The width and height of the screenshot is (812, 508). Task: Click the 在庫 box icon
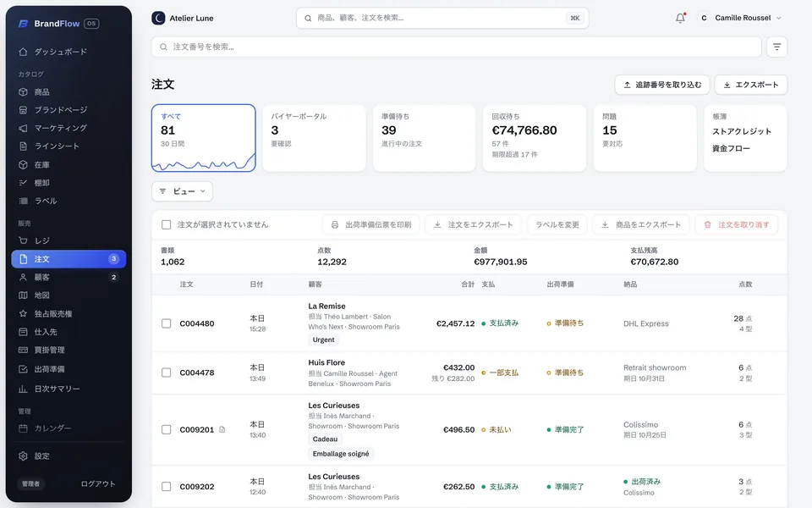23,165
